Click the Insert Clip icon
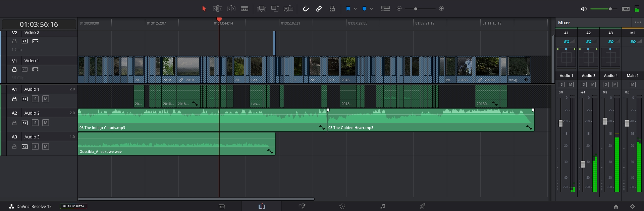Viewport: 644px width, 211px height. tap(262, 9)
